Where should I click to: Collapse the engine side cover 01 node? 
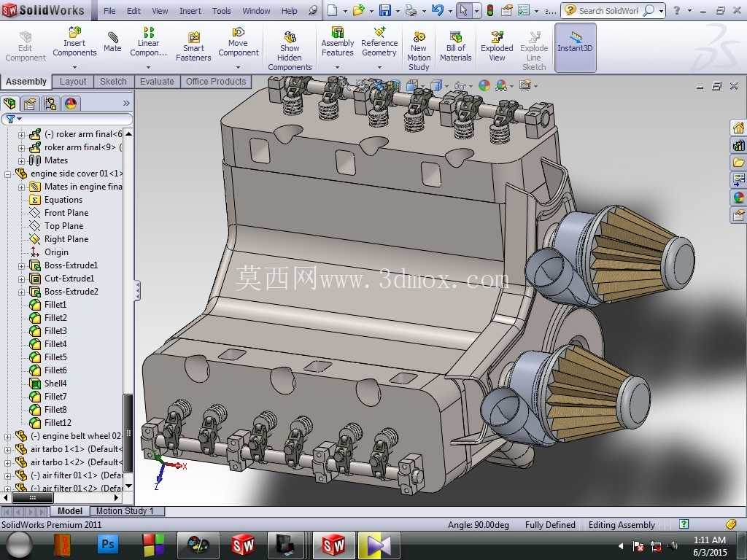(7, 174)
